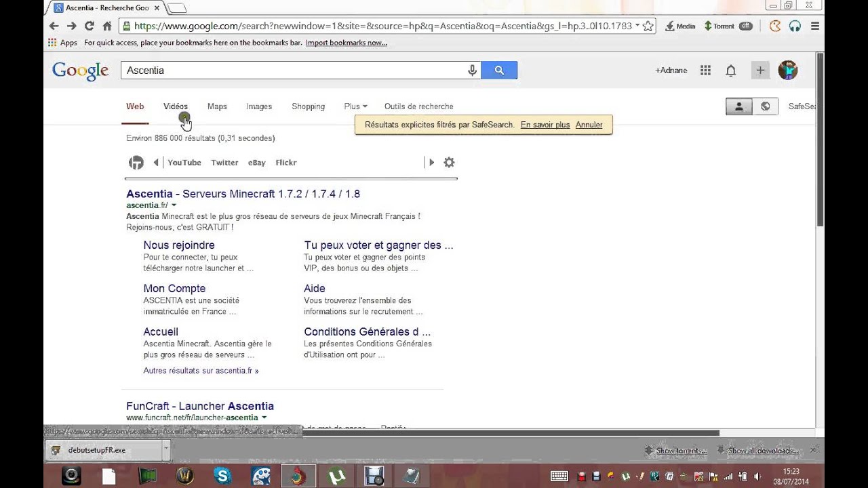Screen dimensions: 868x488
Task: Click the Ascentia - Recherche Google browser tab
Action: (107, 8)
